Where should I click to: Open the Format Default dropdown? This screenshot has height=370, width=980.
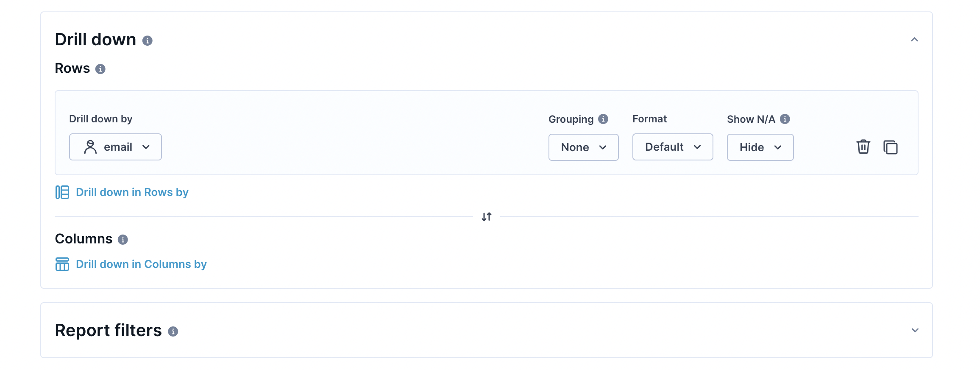click(x=673, y=147)
